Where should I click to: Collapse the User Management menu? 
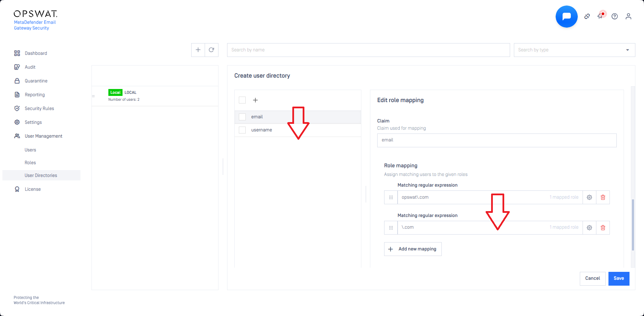43,136
